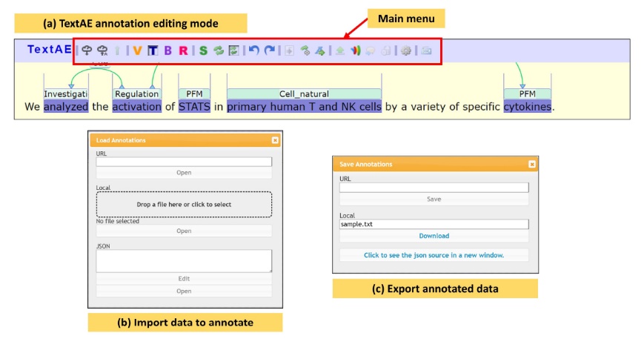The height and width of the screenshot is (339, 644).
Task: Click the boxed green refresh icon
Action: tap(233, 50)
